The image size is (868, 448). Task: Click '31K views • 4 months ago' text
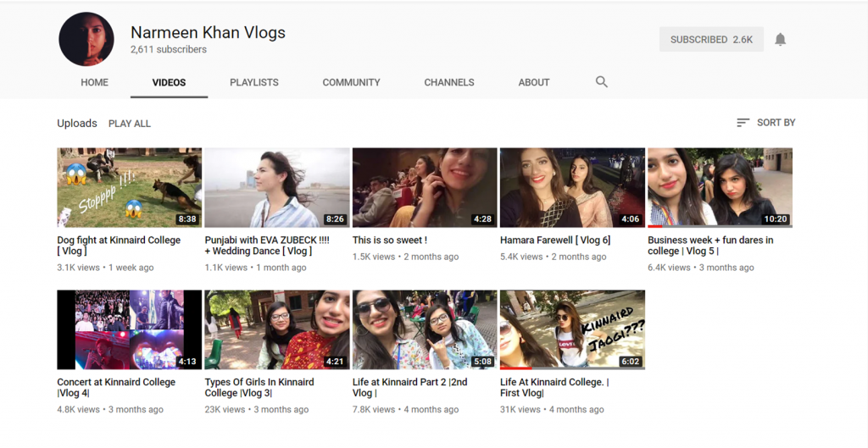pos(552,409)
